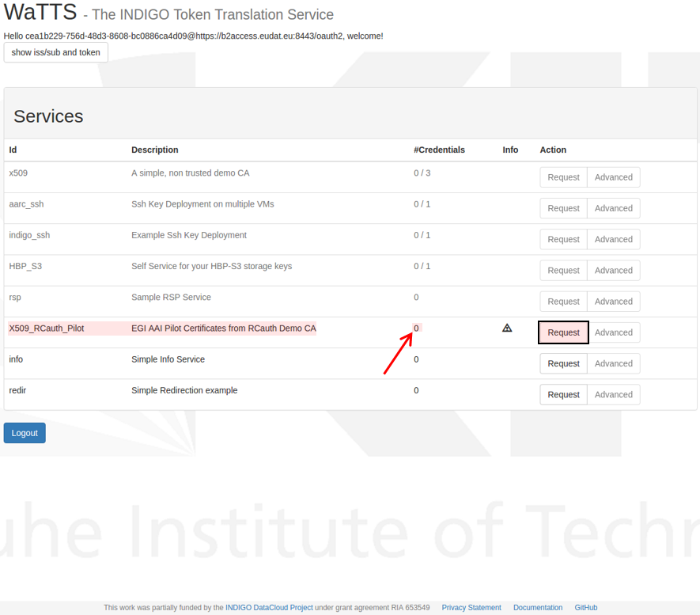Click the warning info icon for X509_RCauth_Pilot
700x615 pixels.
pyautogui.click(x=507, y=328)
